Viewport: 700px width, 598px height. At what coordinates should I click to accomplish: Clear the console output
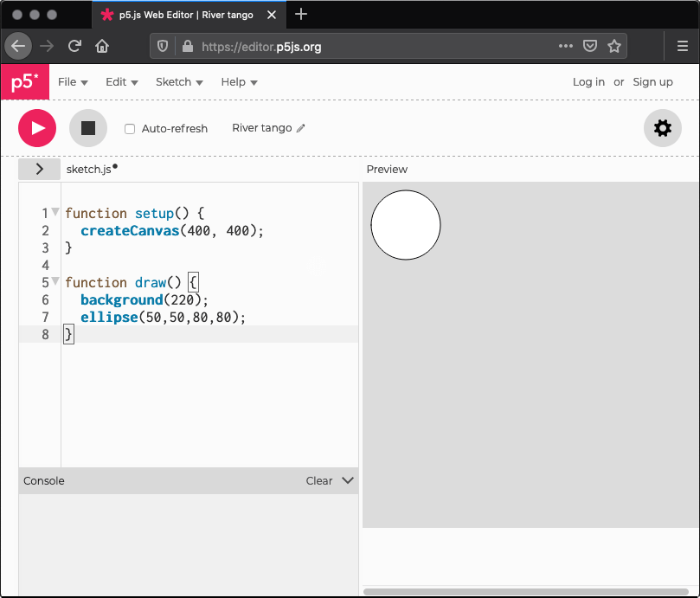pos(319,481)
